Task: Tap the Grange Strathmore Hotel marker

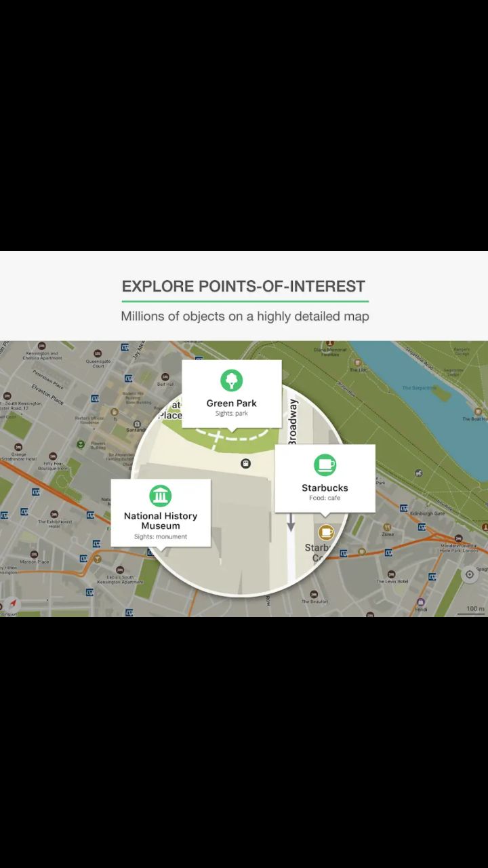Action: click(x=18, y=447)
